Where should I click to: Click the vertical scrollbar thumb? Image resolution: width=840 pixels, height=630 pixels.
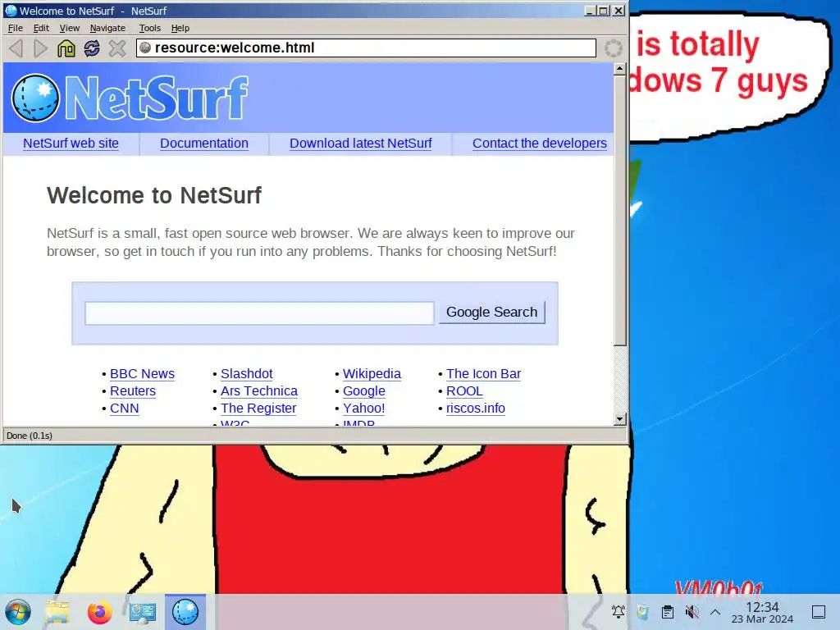coord(620,211)
